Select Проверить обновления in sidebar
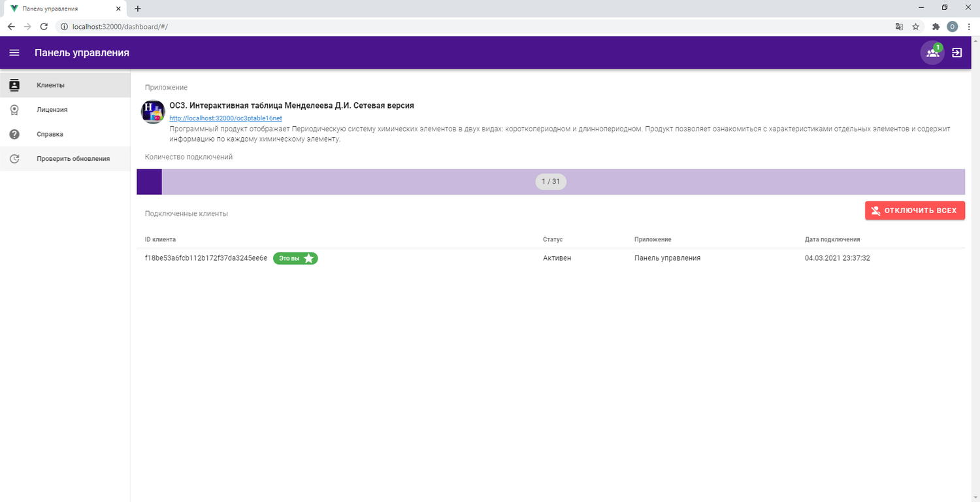 [x=73, y=159]
